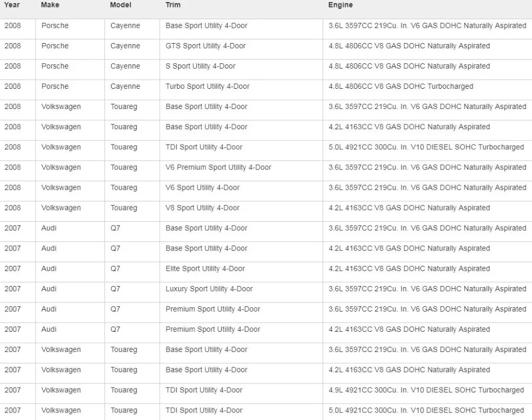Click Q7 model in Luxury trim row
The image size is (532, 420).
coord(115,289)
